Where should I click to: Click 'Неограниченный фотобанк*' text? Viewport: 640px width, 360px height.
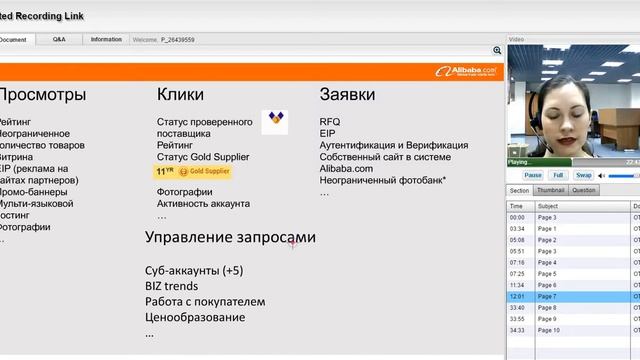[x=382, y=180]
